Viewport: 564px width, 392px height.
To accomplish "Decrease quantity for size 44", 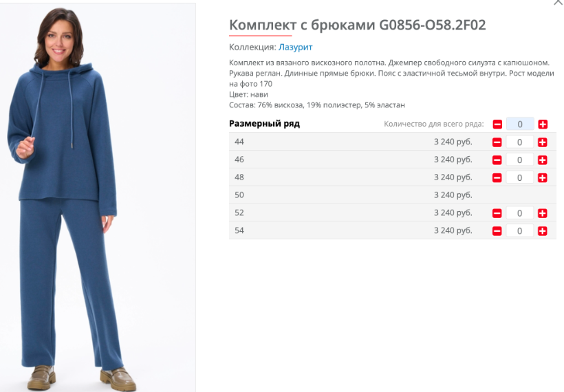I will pyautogui.click(x=497, y=142).
